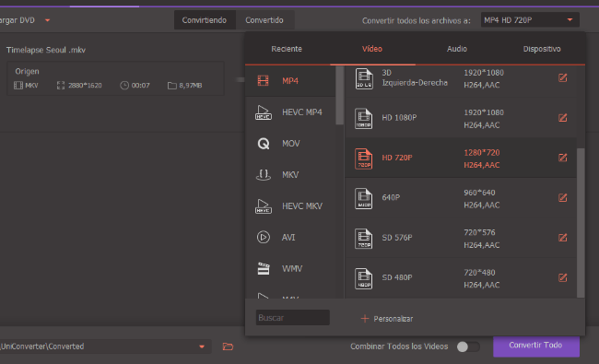Screen dimensions: 599x364
Task: Toggle Combinar Todos los Videos switch
Action: click(468, 346)
